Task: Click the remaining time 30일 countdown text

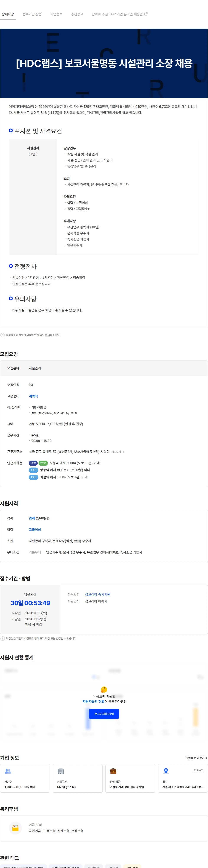Action: 30,603
